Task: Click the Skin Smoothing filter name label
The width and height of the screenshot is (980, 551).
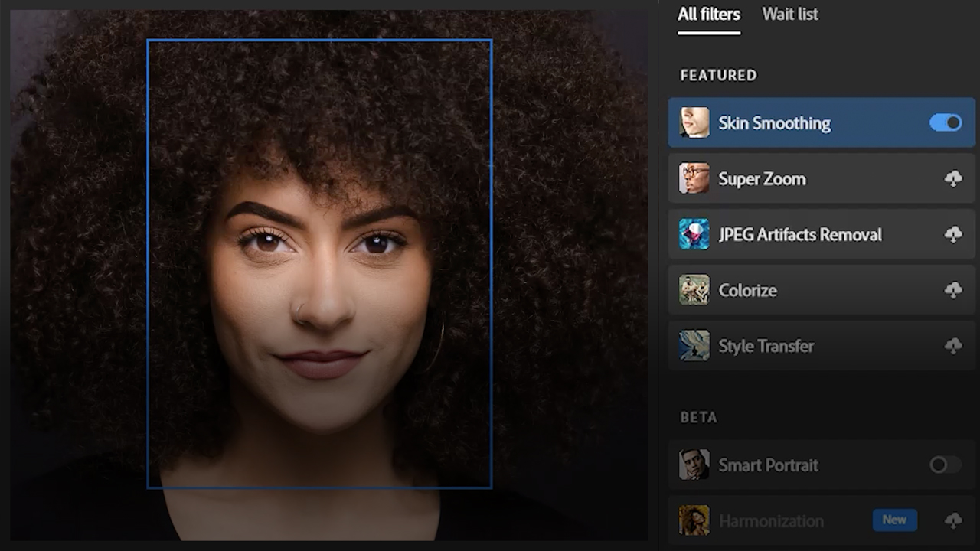Action: click(x=774, y=122)
